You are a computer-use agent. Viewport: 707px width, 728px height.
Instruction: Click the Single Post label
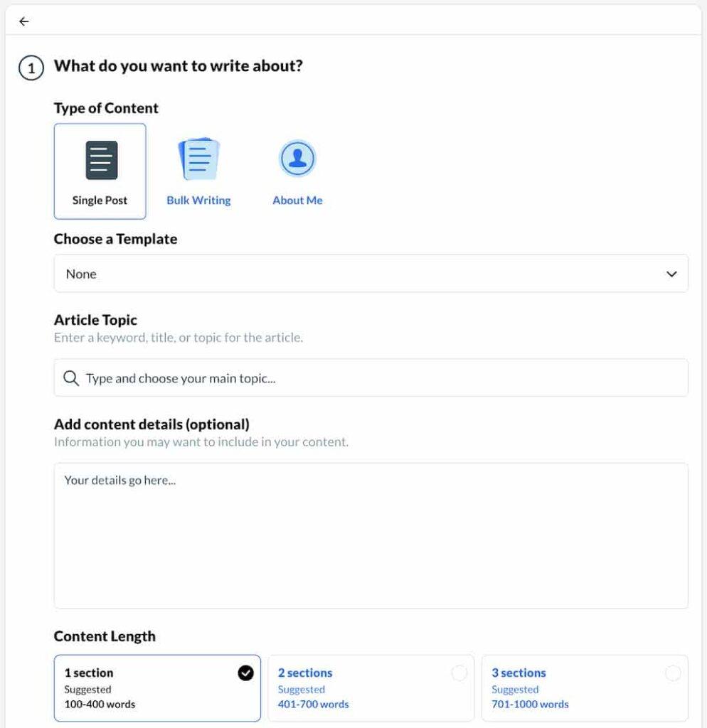tap(100, 200)
